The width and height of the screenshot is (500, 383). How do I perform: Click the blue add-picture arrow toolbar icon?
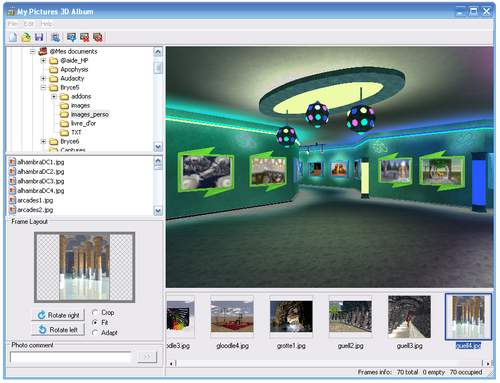[x=71, y=37]
